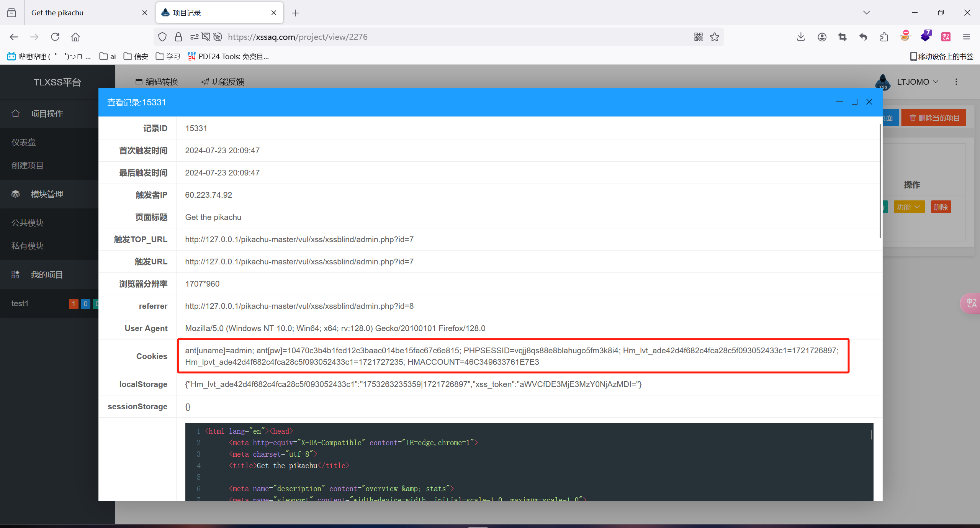This screenshot has height=528, width=980.
Task: Click the TLXSS平台 logo title
Action: pos(57,82)
